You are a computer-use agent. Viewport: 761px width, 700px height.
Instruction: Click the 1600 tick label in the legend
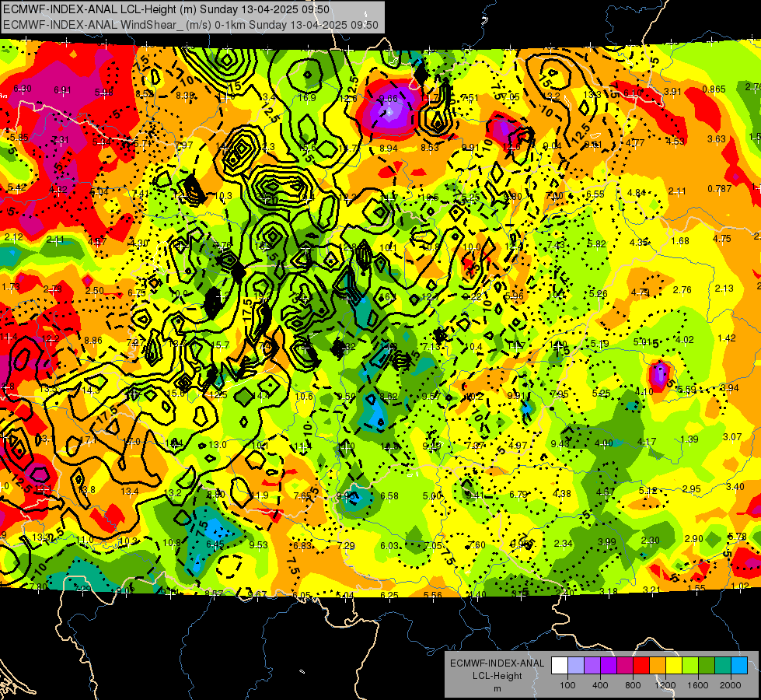pos(698,685)
